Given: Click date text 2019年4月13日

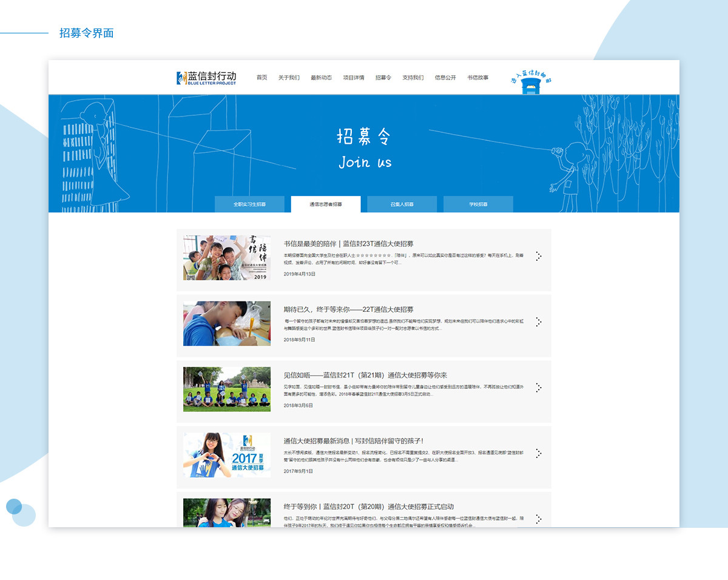Looking at the screenshot, I should point(300,274).
